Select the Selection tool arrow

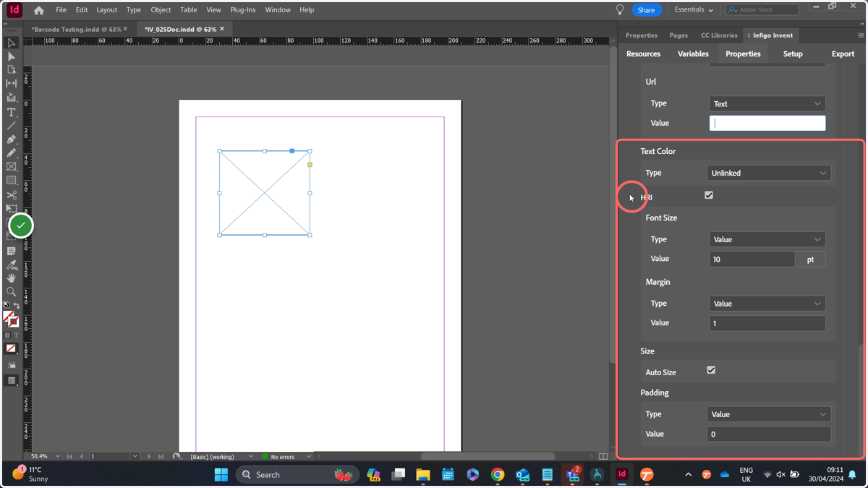tap(12, 43)
